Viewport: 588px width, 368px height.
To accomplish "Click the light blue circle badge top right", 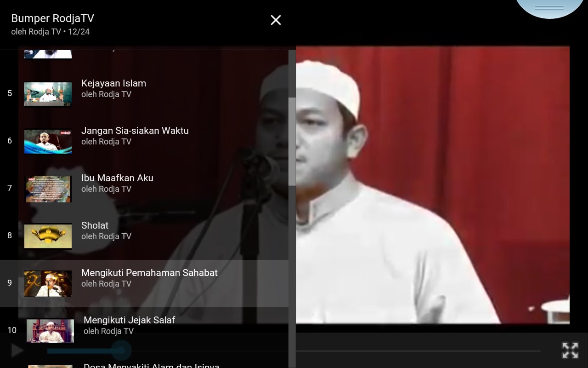I will coord(549,8).
